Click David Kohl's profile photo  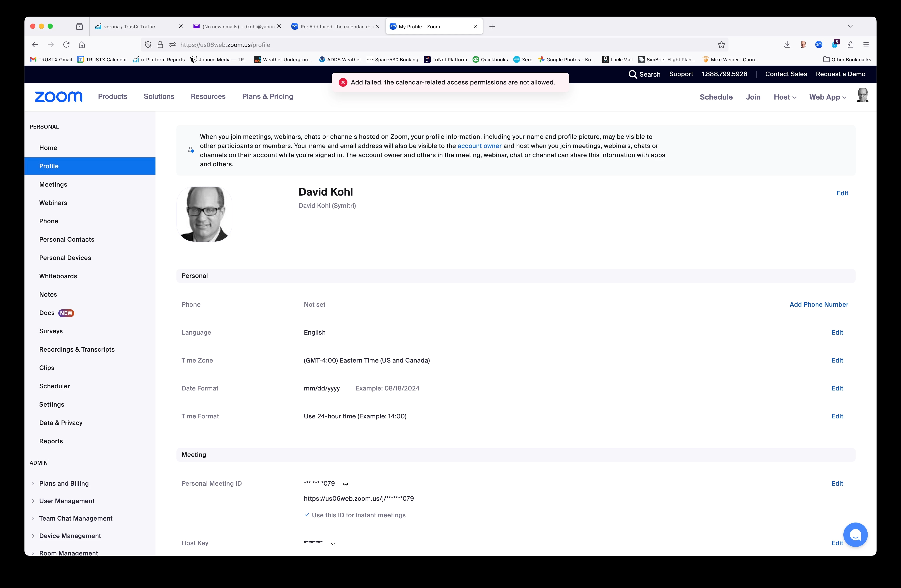click(204, 214)
